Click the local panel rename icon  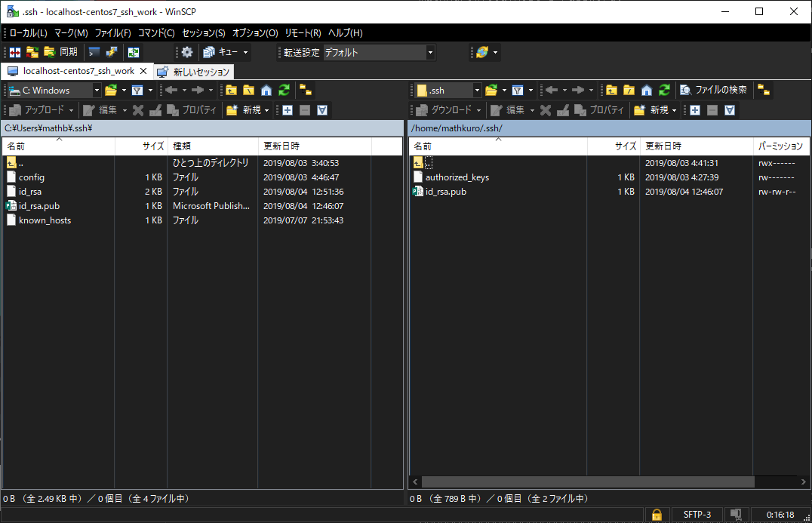point(155,110)
